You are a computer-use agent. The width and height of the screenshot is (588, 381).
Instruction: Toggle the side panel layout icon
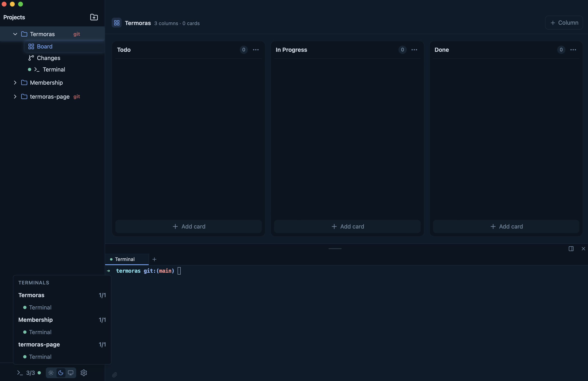click(571, 248)
